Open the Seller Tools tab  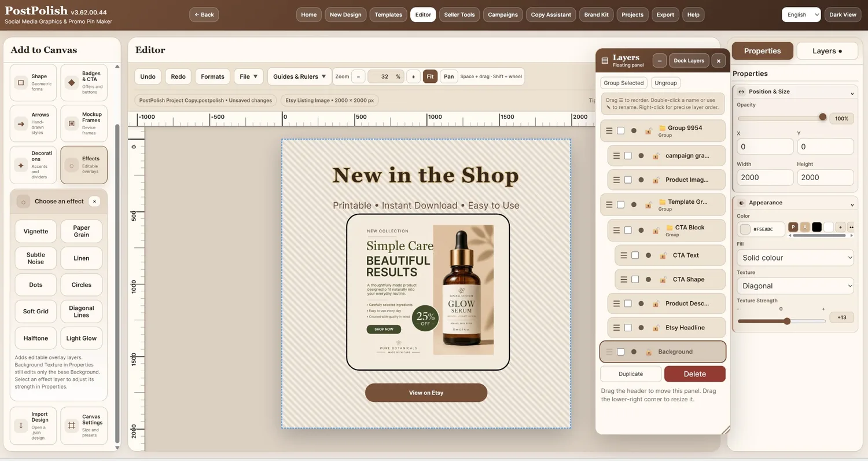(459, 14)
